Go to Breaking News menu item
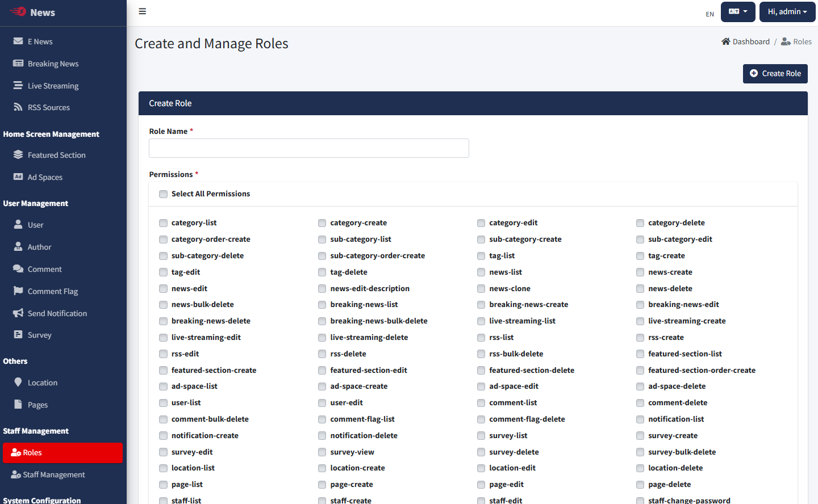This screenshot has height=504, width=818. [63, 64]
